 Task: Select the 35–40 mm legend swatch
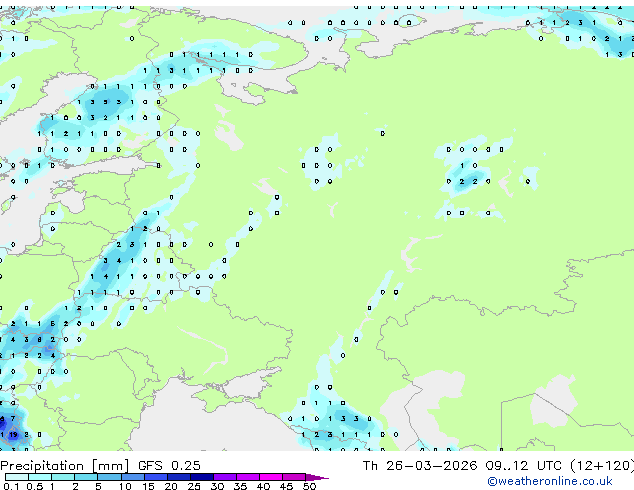point(248,477)
